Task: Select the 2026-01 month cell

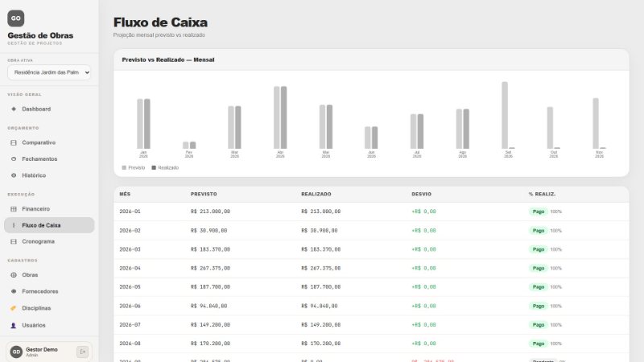Action: point(130,212)
